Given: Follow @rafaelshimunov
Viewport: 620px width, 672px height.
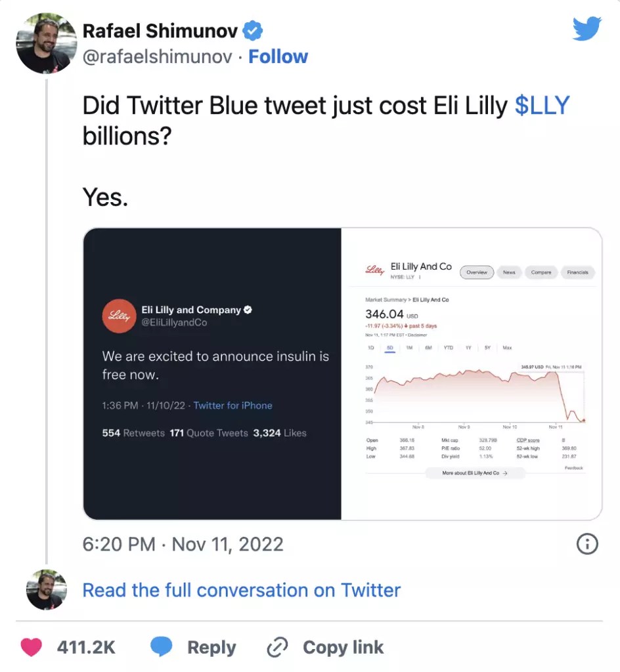Looking at the screenshot, I should click(x=278, y=56).
